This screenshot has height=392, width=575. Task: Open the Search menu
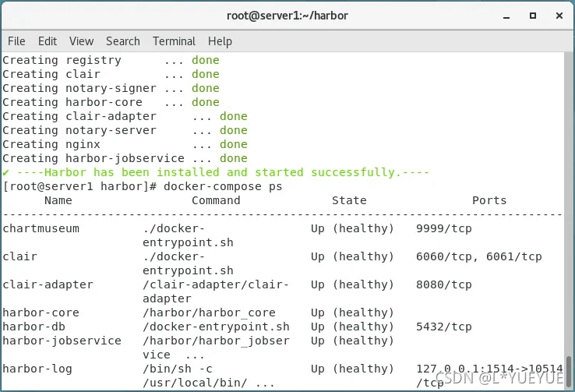coord(123,41)
